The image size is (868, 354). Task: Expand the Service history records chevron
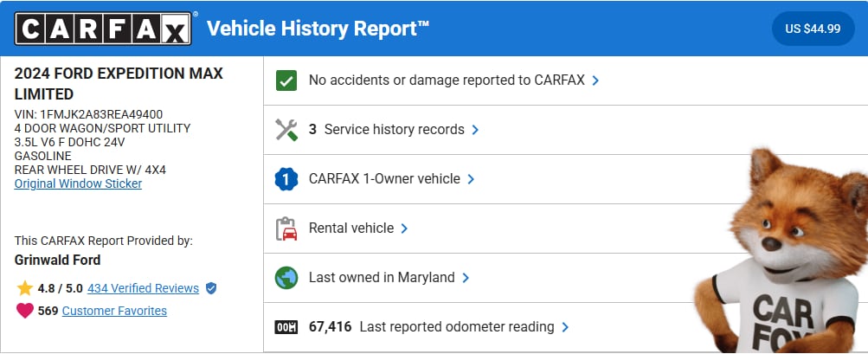point(475,130)
